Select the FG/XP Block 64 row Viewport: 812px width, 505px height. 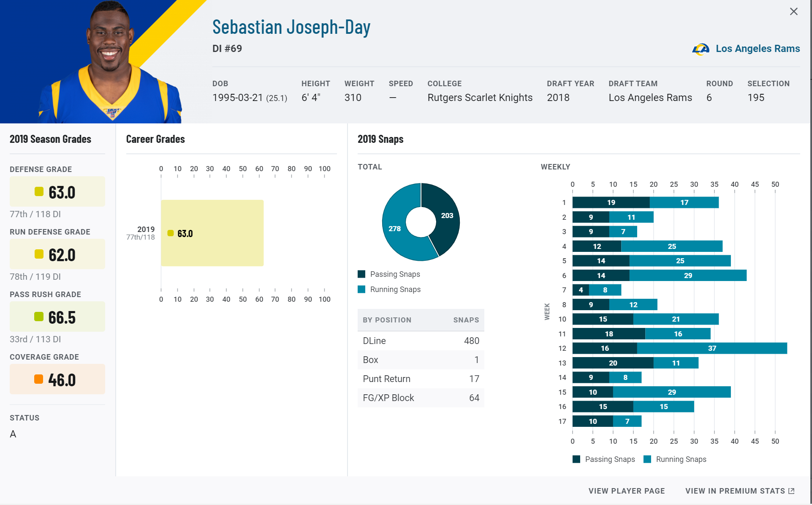[421, 398]
